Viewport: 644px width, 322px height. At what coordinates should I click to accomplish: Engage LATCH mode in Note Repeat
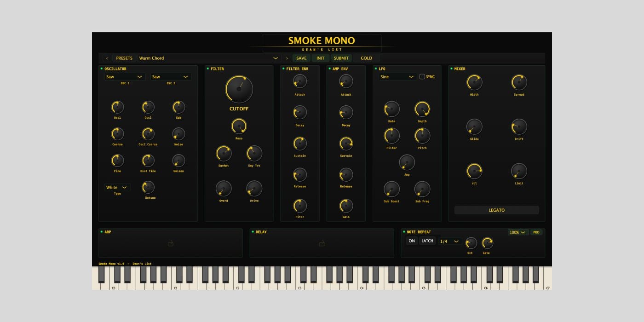(427, 241)
